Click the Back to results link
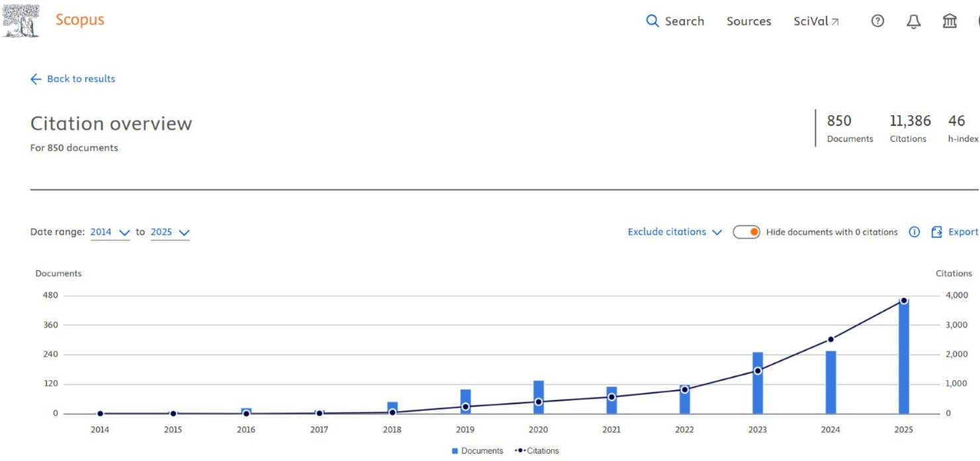 point(81,79)
